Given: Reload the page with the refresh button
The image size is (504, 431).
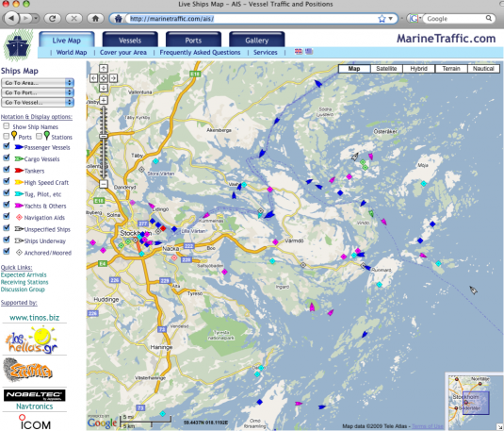Looking at the screenshot, I should click(53, 18).
